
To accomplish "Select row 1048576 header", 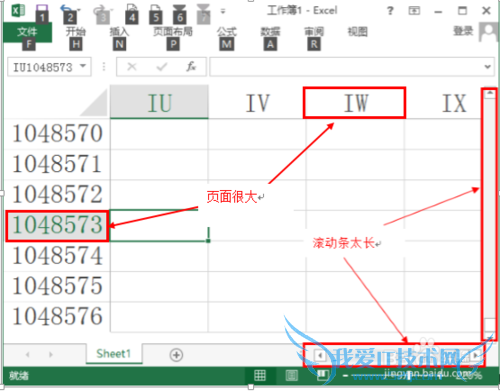I will pos(57,317).
